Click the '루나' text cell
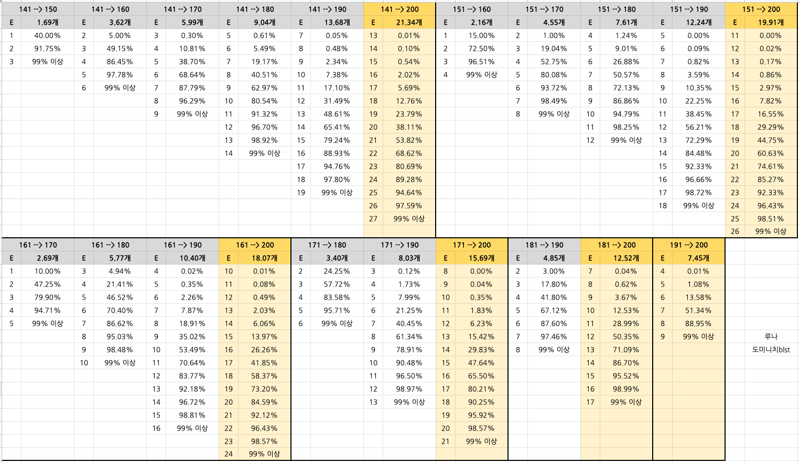Screen dimensions: 800x463 (771, 336)
